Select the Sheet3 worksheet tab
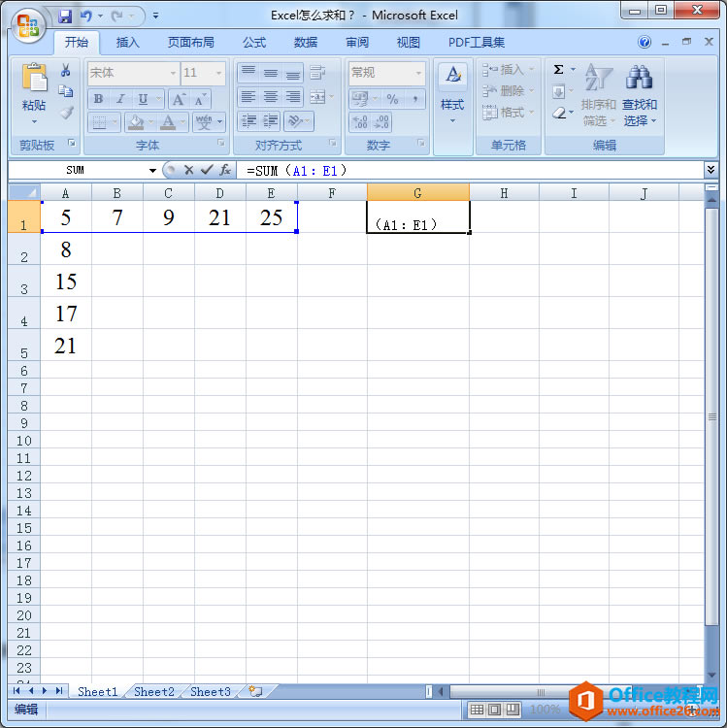The height and width of the screenshot is (728, 727). 211,692
